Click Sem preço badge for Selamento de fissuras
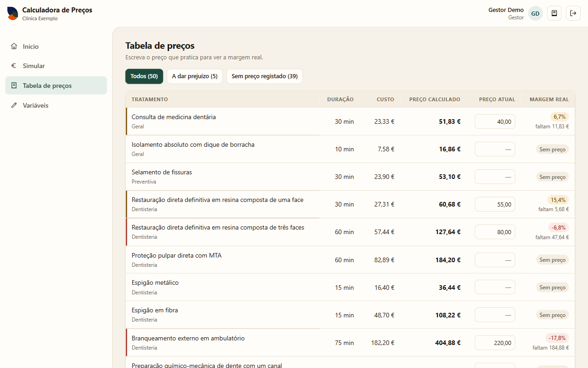The width and height of the screenshot is (588, 368). click(x=552, y=177)
